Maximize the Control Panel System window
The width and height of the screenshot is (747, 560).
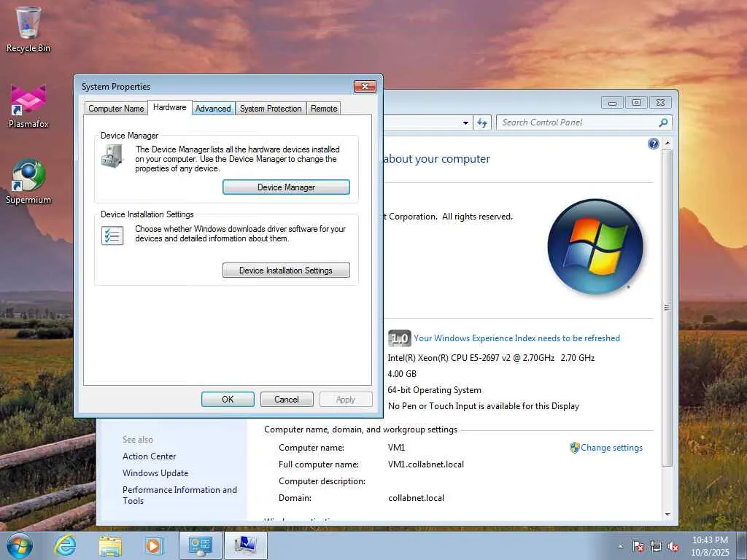(x=636, y=103)
